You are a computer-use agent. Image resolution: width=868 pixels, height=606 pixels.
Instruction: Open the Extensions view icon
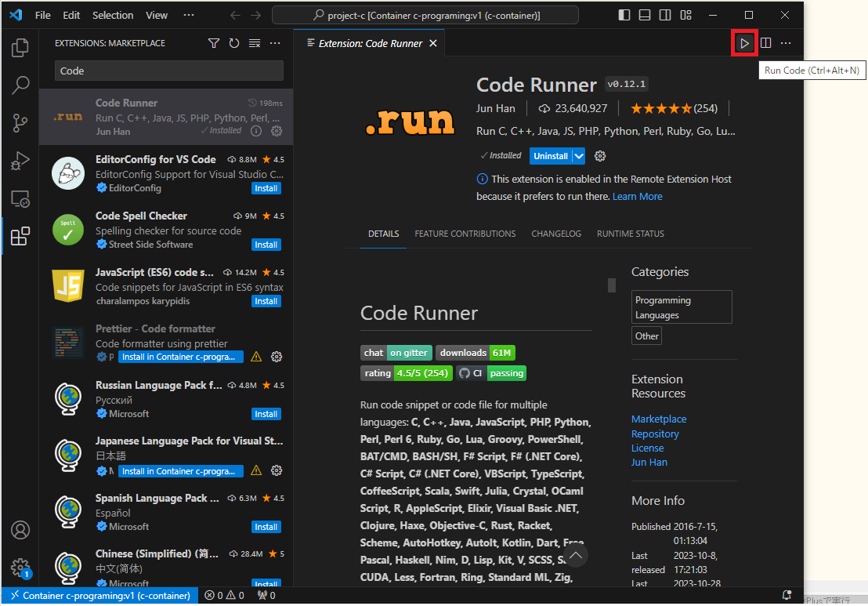pyautogui.click(x=20, y=236)
